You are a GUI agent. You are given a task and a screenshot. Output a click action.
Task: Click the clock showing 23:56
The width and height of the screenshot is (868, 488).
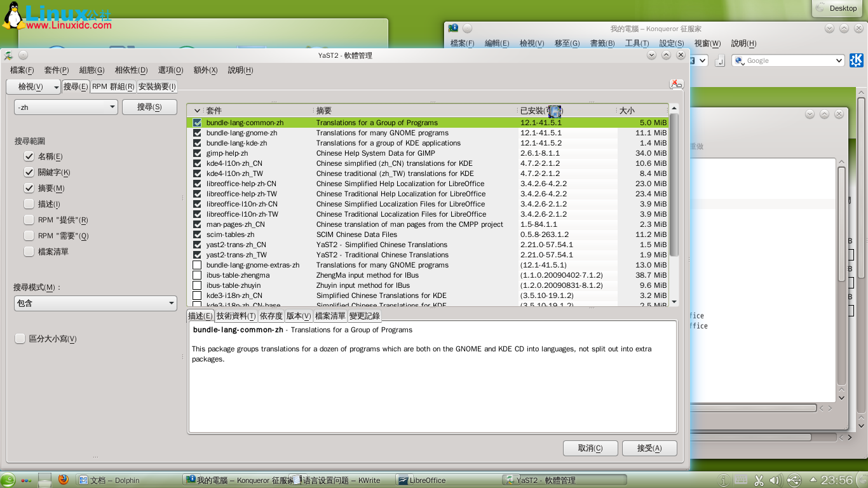click(837, 480)
